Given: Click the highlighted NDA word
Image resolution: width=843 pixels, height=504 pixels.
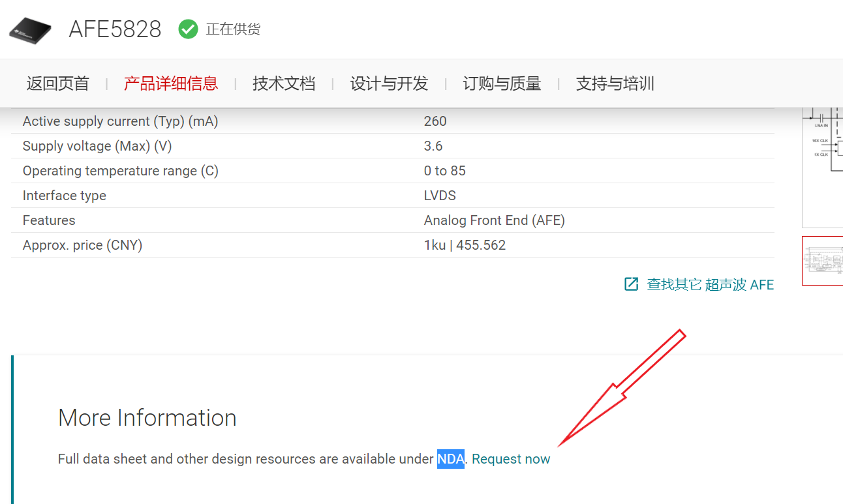Looking at the screenshot, I should [451, 459].
